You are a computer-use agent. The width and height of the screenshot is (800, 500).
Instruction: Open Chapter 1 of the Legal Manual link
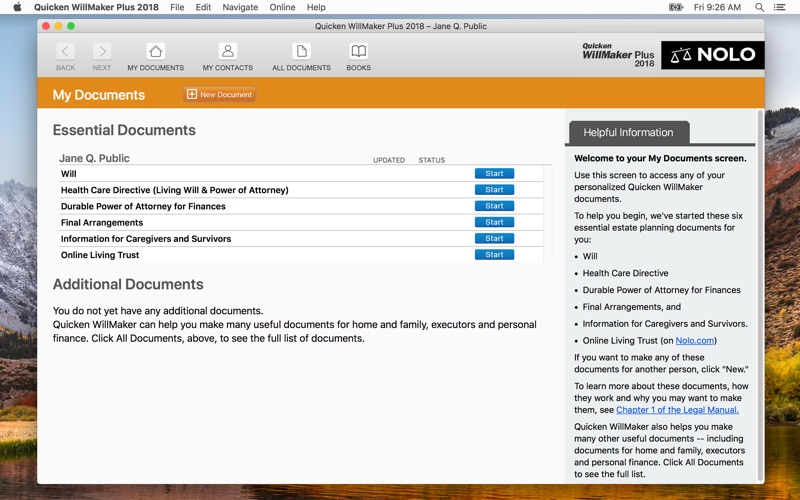[677, 409]
